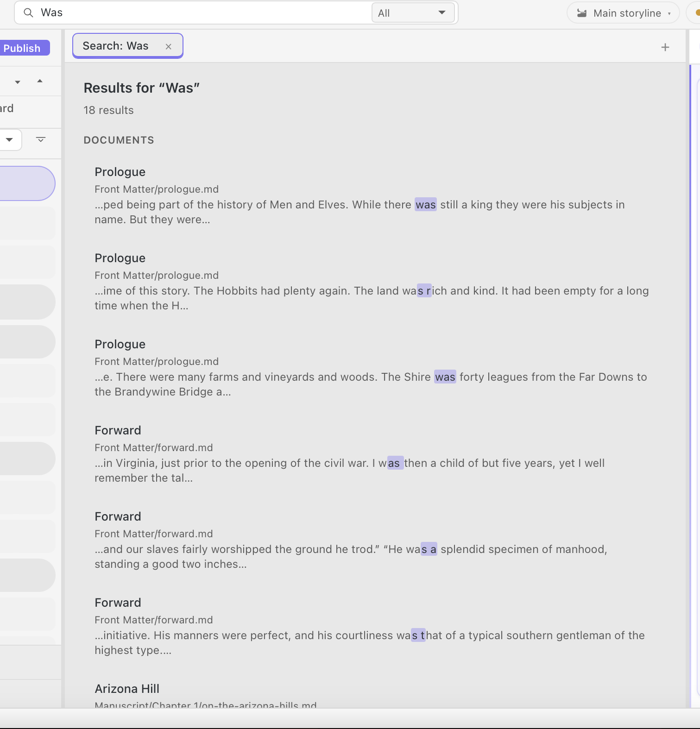The height and width of the screenshot is (729, 700).
Task: Click the "18 results" count text
Action: tap(108, 110)
